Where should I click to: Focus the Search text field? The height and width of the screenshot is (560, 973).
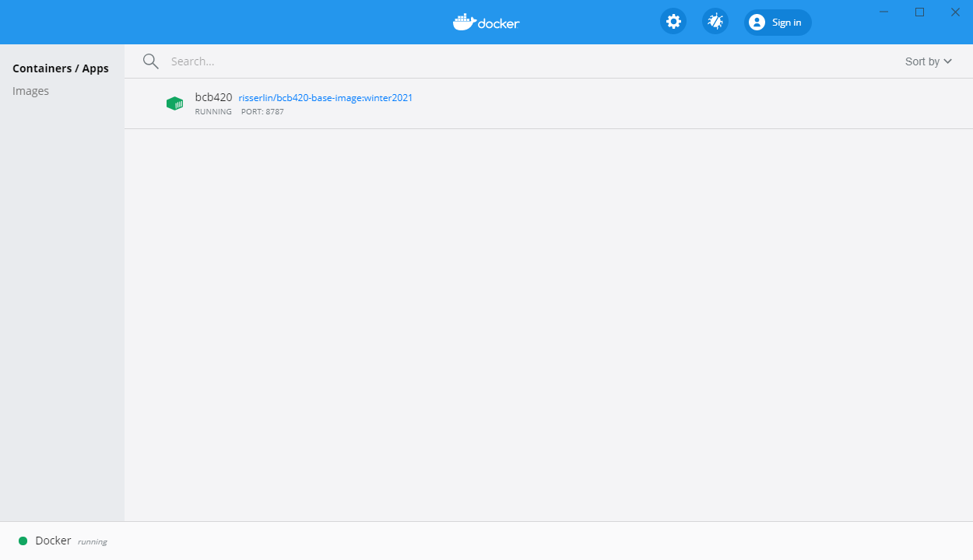[x=467, y=61]
